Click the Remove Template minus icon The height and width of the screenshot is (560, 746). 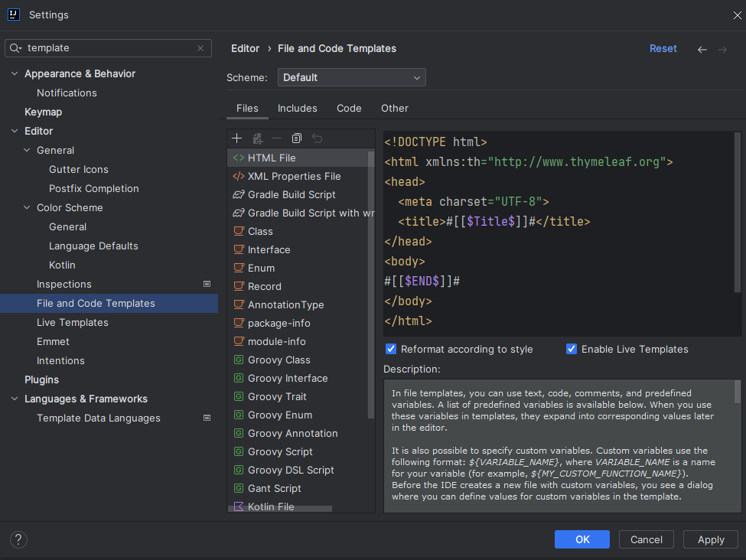(276, 138)
